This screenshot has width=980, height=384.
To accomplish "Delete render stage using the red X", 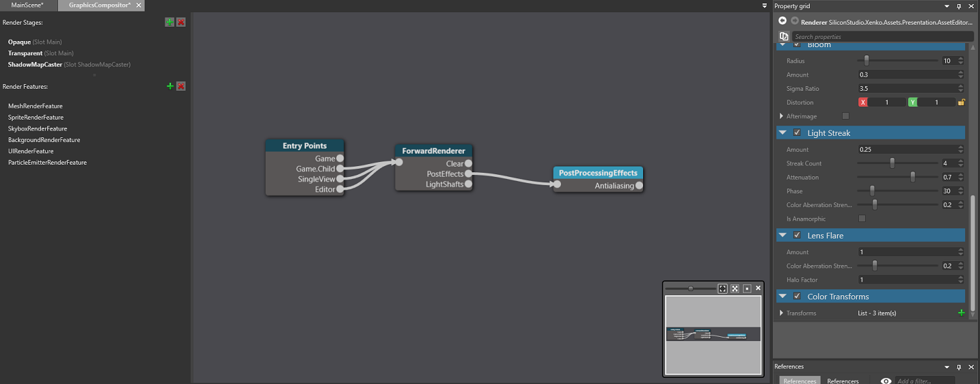I will pos(181,23).
